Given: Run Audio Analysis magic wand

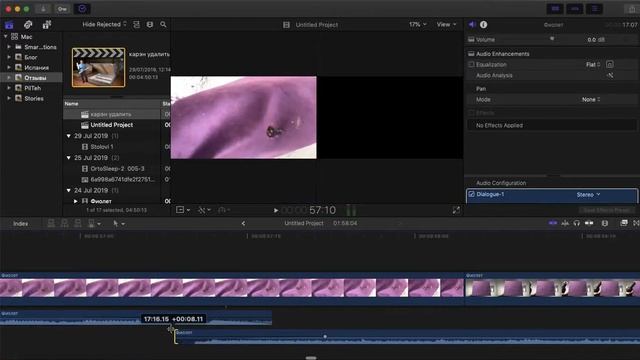Looking at the screenshot, I should [x=610, y=75].
